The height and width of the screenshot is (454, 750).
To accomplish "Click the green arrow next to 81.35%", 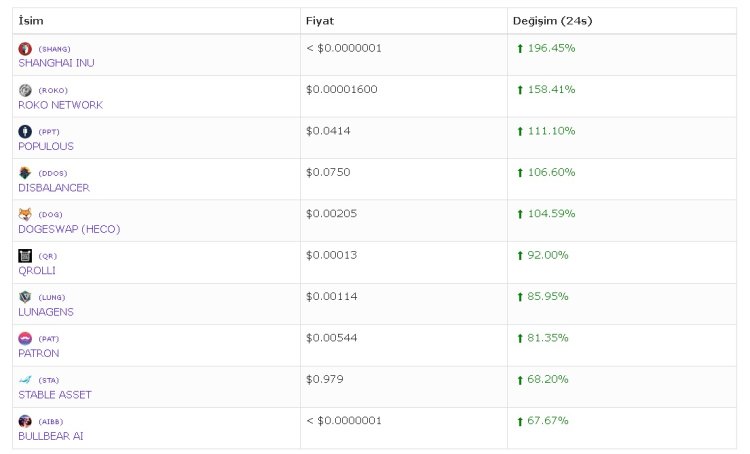I will (x=520, y=338).
